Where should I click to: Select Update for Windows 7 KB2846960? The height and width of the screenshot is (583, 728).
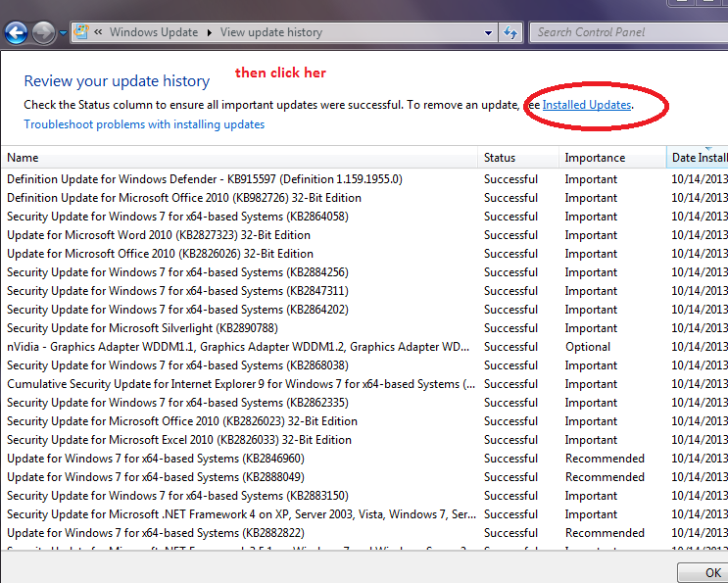tap(364, 459)
